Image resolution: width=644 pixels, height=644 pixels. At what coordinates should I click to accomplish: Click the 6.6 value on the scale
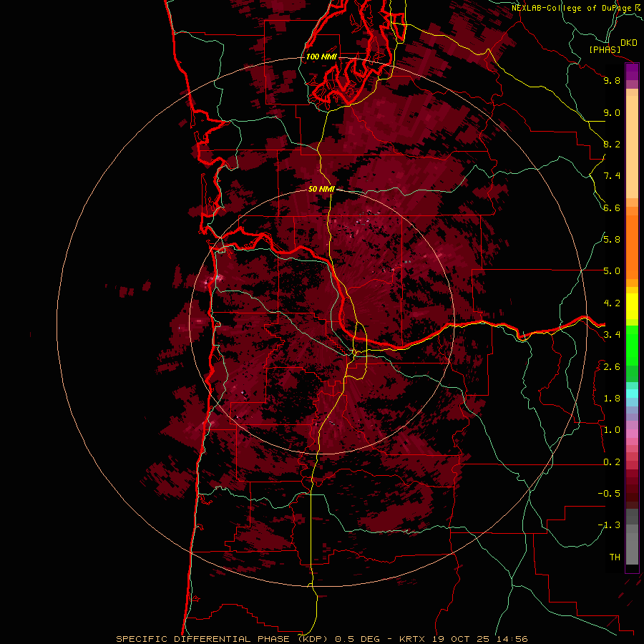(612, 208)
